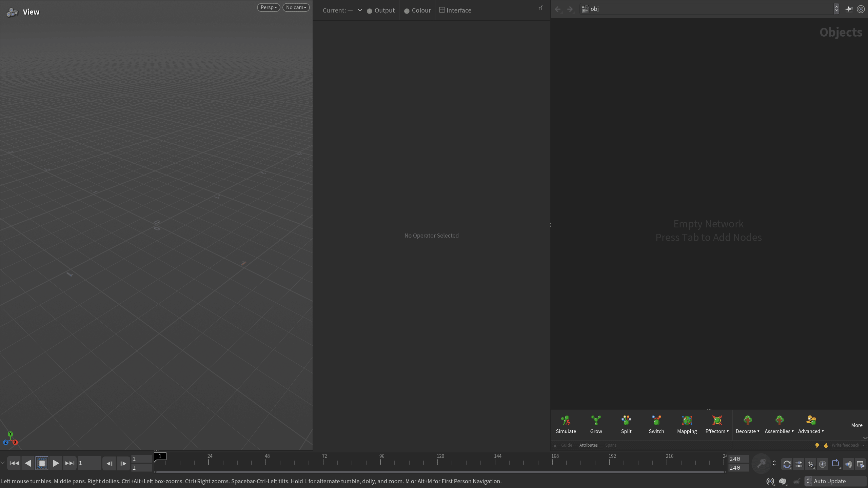Click the stepper arrows beside the key
Screen dimensions: 868x488
click(x=774, y=463)
